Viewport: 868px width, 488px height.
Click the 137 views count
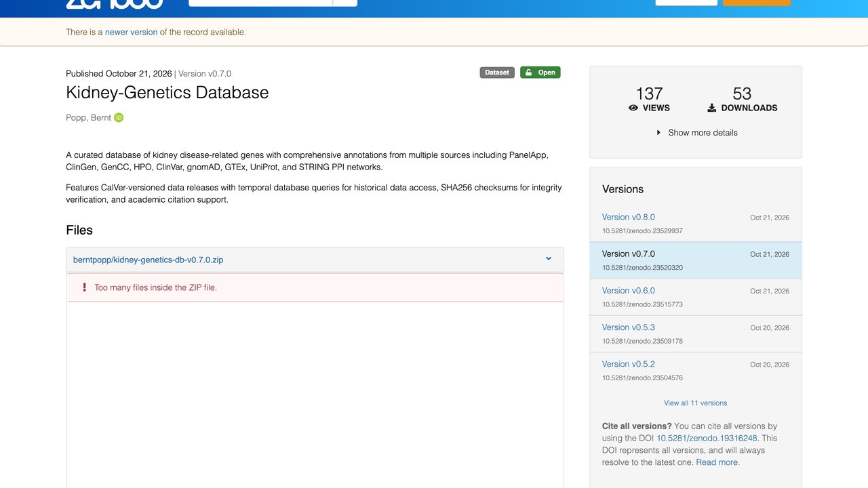[649, 93]
